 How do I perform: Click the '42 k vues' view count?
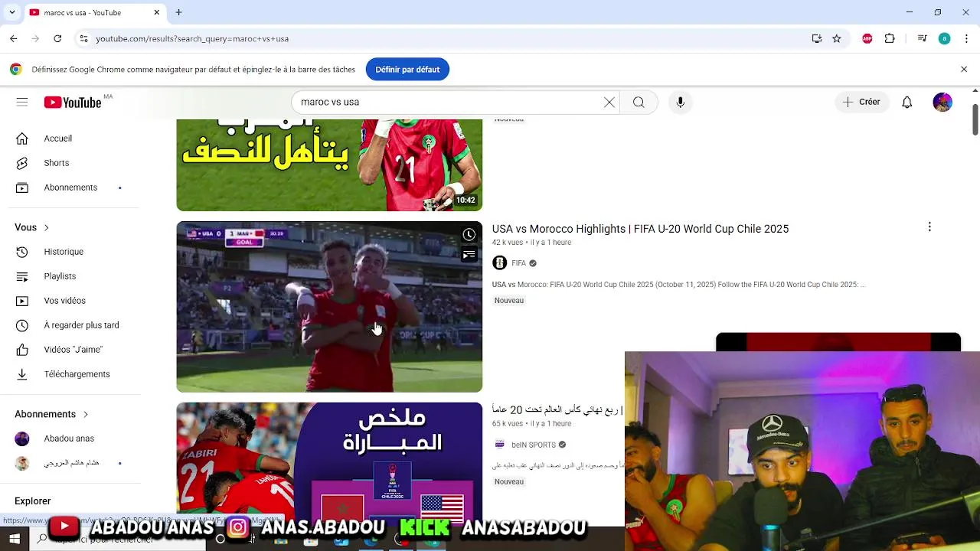(508, 243)
